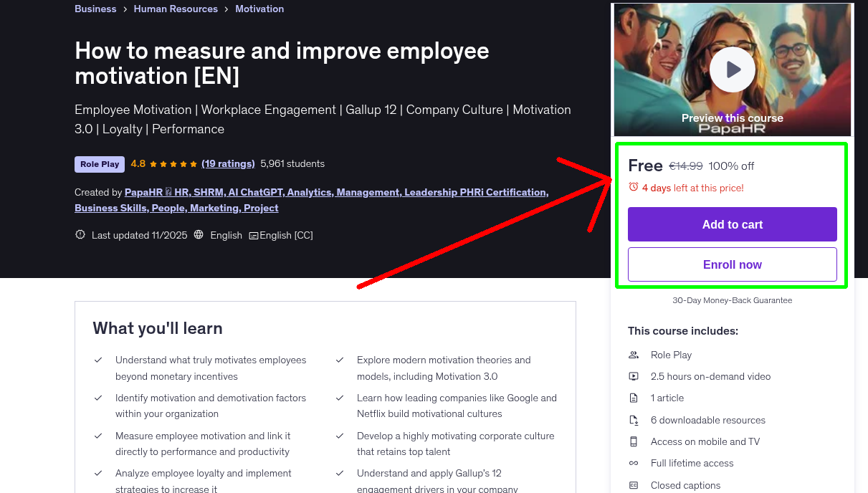Click the clock icon beside Last updated

[x=80, y=234]
